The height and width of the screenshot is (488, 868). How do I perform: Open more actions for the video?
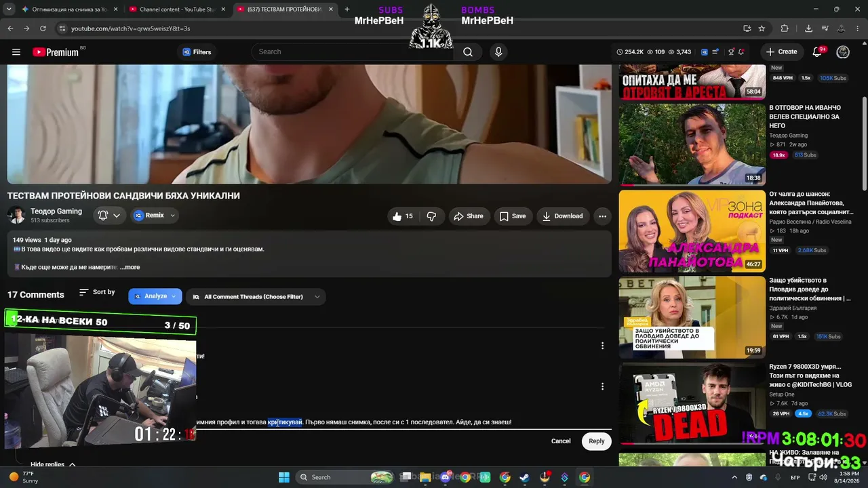click(602, 216)
